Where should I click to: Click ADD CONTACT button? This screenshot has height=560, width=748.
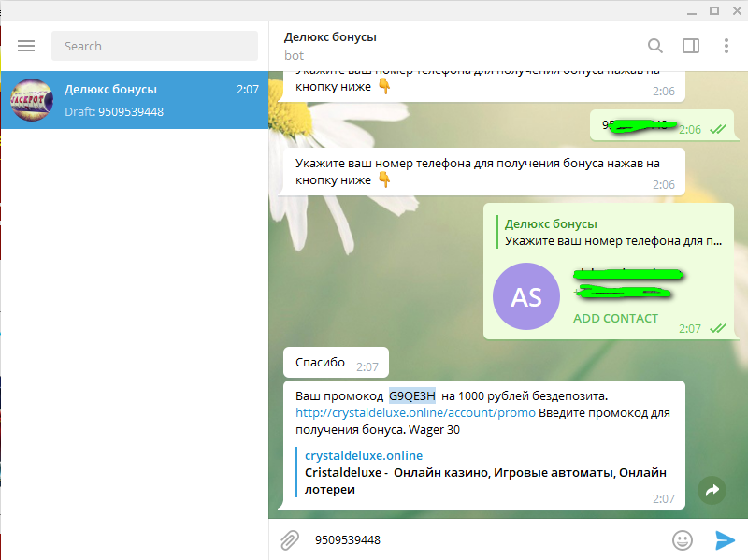click(615, 318)
